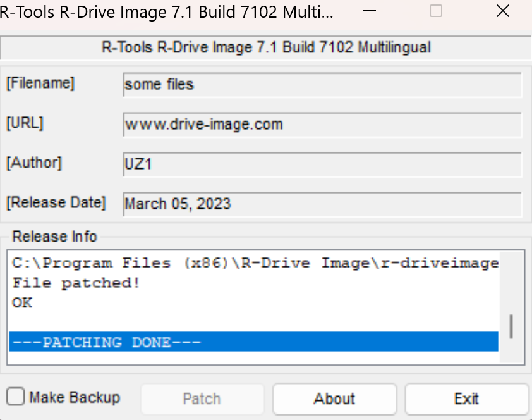Click the [Filename] label

40,83
